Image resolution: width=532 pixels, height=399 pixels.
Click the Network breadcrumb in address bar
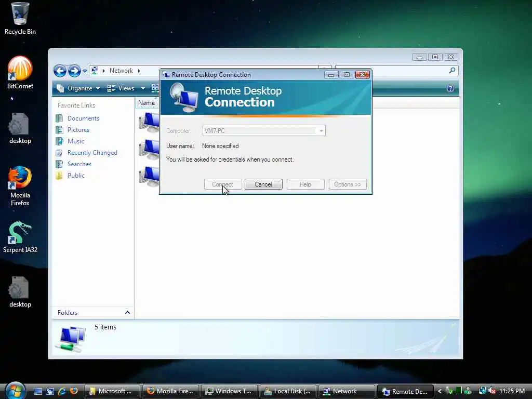pos(121,71)
